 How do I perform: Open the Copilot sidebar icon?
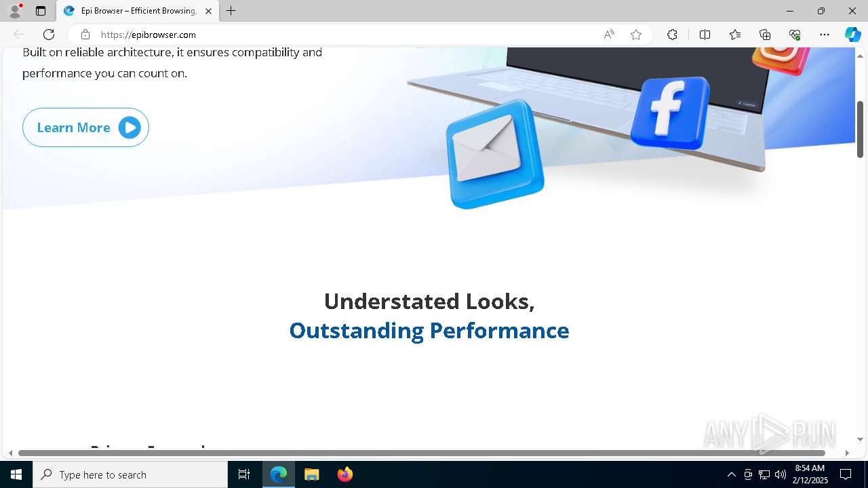(x=852, y=35)
